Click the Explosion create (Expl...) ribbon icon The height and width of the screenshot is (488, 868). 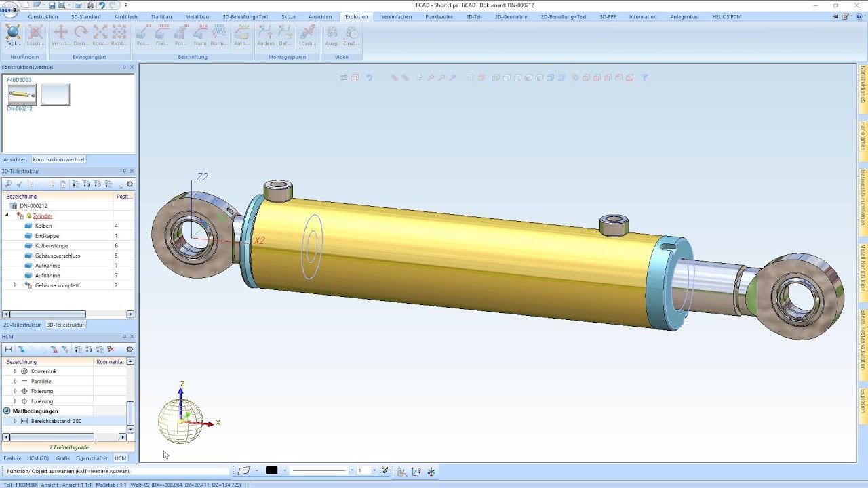[x=13, y=33]
